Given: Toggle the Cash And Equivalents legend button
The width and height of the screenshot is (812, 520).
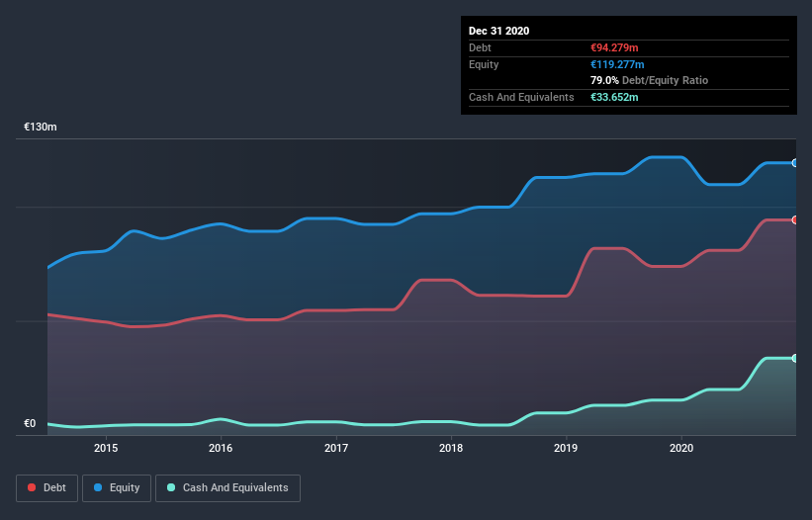Looking at the screenshot, I should click(x=227, y=488).
